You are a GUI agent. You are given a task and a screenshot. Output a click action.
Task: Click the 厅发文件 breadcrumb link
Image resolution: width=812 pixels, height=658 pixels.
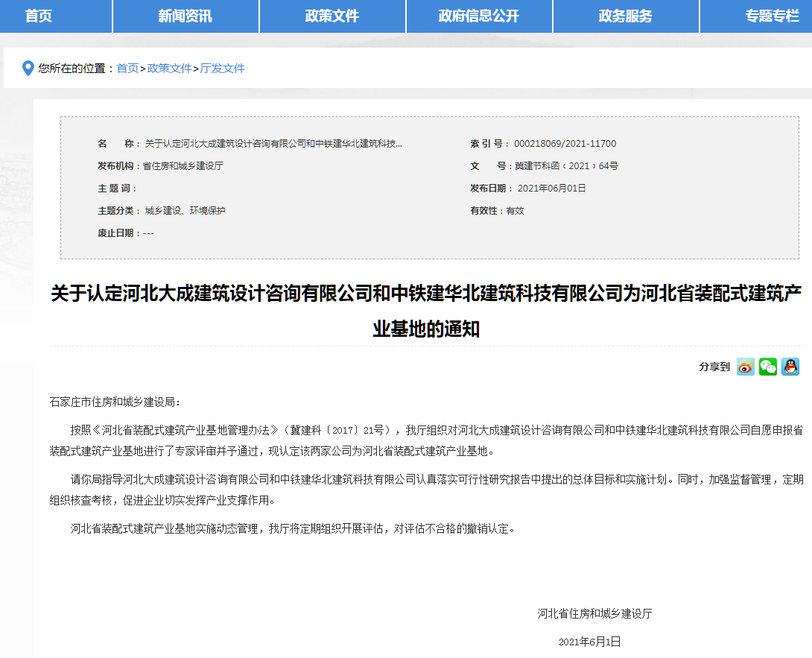pyautogui.click(x=223, y=69)
